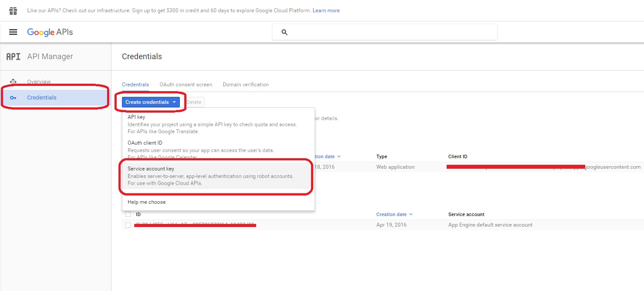Viewport: 644px width, 291px height.
Task: Tick the select-all checkbox beside ID header
Action: coord(128,214)
